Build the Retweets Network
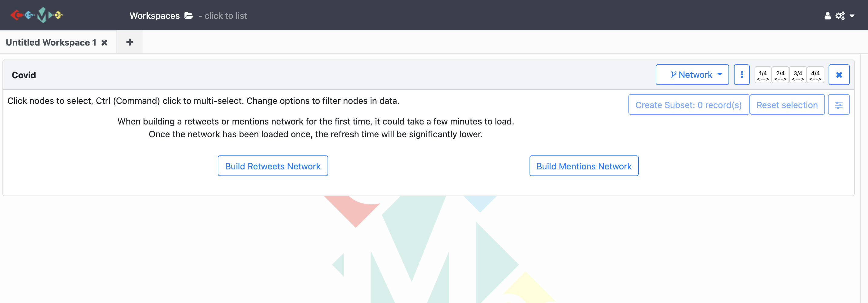The image size is (868, 303). 273,166
